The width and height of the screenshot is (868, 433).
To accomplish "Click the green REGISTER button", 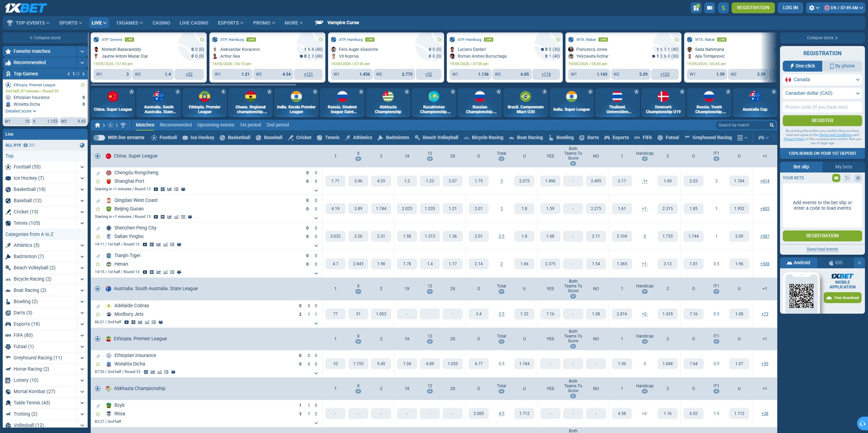I will 822,121.
